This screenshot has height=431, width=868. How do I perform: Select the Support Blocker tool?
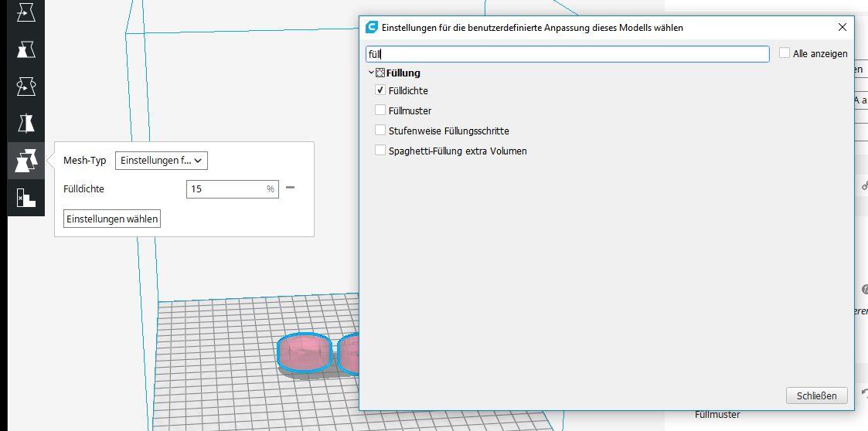[x=26, y=198]
